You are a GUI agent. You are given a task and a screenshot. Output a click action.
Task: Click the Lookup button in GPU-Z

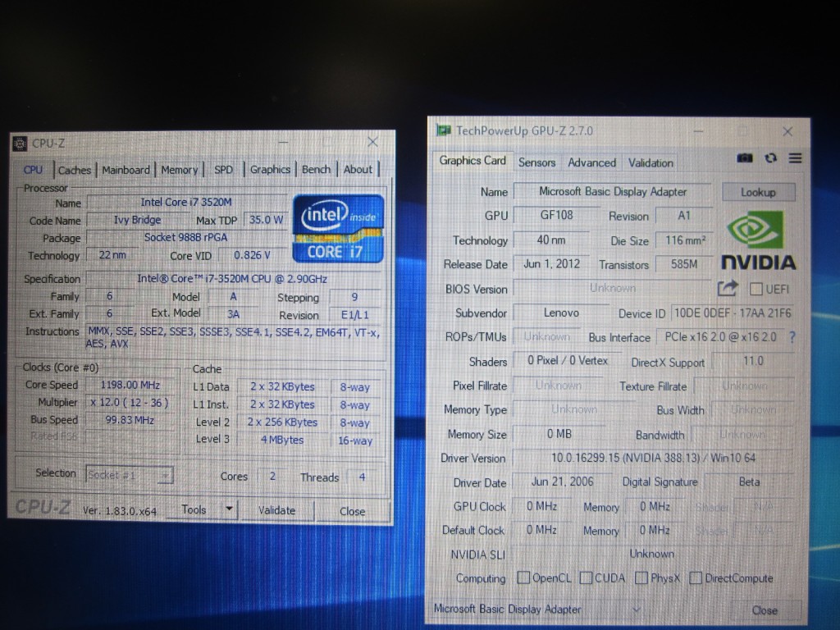tap(758, 192)
